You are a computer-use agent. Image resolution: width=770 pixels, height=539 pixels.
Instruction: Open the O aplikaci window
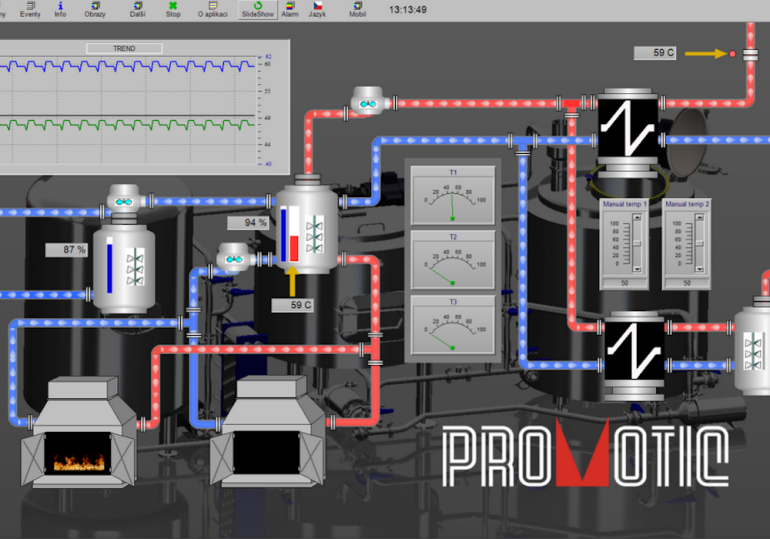(212, 10)
